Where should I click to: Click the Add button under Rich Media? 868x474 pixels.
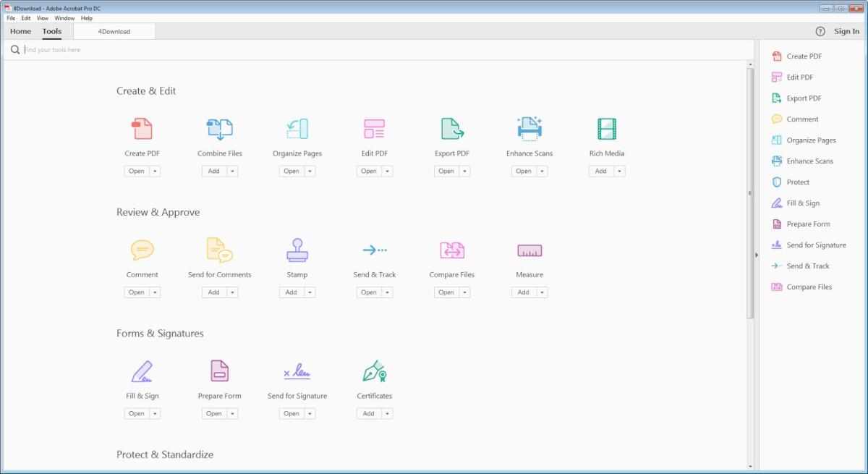(x=602, y=171)
